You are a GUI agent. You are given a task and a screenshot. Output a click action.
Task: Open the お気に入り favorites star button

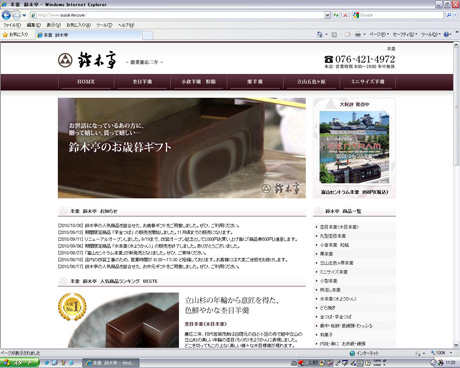pyautogui.click(x=15, y=35)
